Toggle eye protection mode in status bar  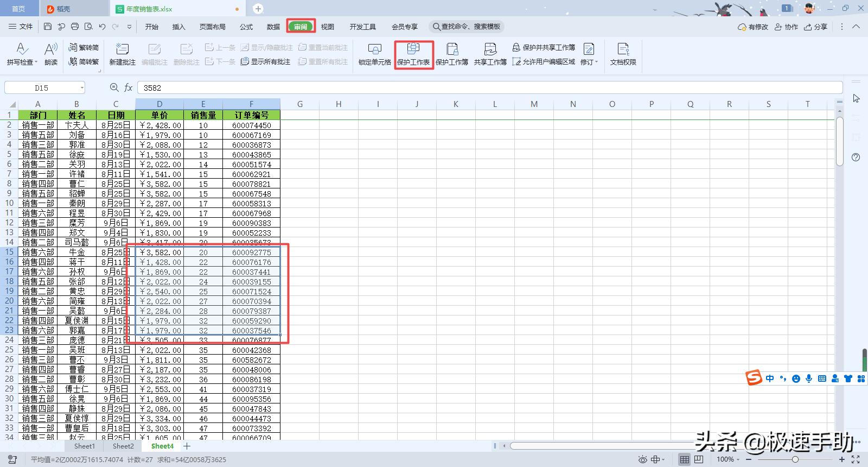point(643,459)
